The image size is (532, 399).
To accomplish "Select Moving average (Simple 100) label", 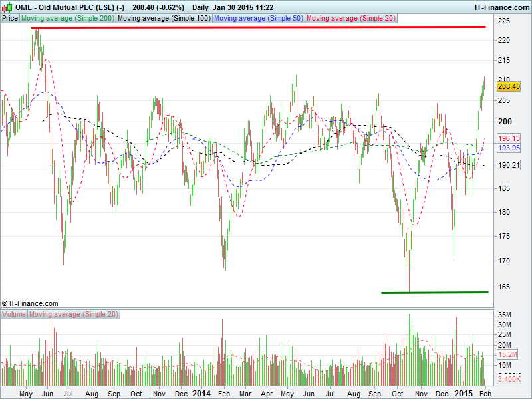I will pyautogui.click(x=164, y=19).
